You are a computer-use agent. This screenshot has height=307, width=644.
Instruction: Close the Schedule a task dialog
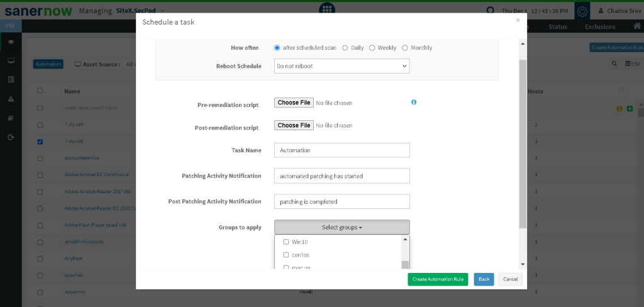(518, 20)
